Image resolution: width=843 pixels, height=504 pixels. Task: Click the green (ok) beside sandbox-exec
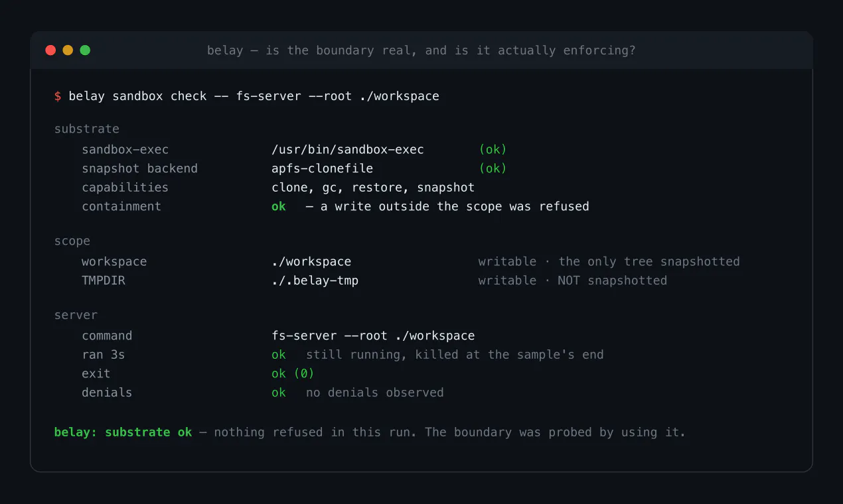click(x=493, y=150)
